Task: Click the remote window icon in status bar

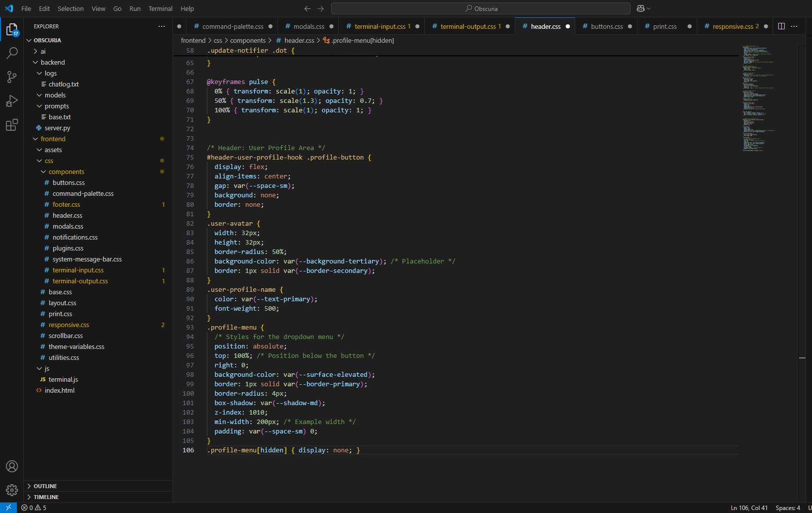Action: point(8,508)
